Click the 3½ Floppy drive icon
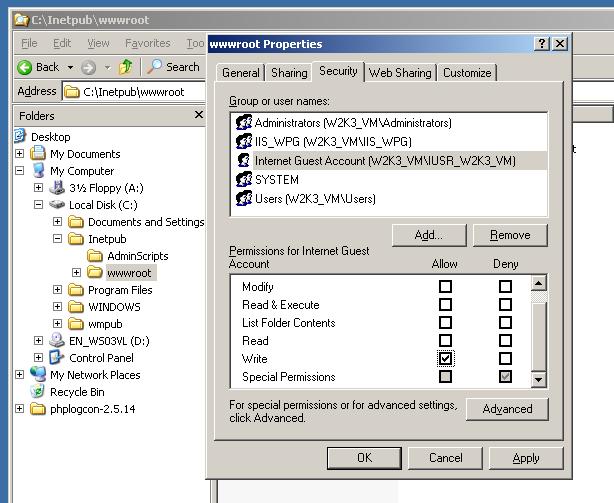This screenshot has height=503, width=614. (x=57, y=187)
